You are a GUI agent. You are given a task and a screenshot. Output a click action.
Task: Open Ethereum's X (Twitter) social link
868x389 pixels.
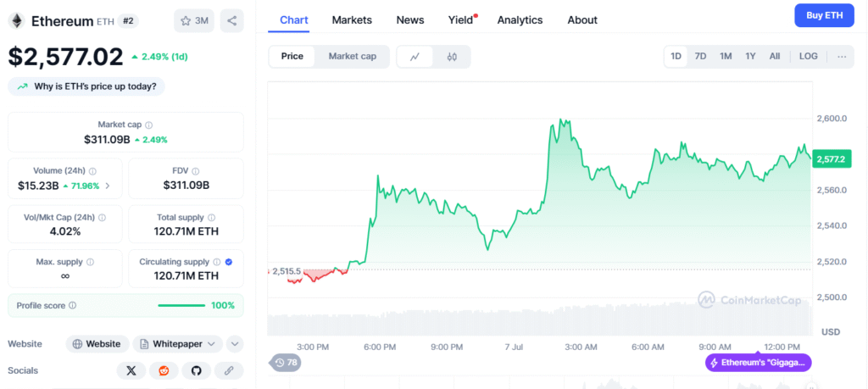pyautogui.click(x=131, y=370)
